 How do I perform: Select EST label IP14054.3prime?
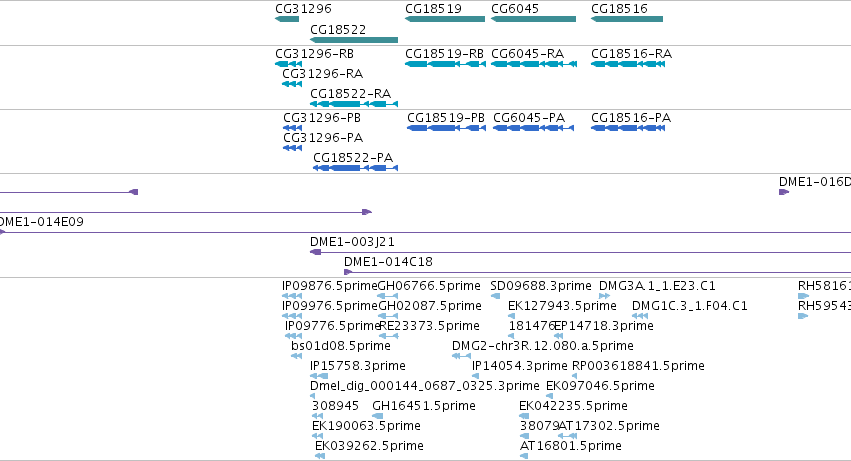coord(520,367)
